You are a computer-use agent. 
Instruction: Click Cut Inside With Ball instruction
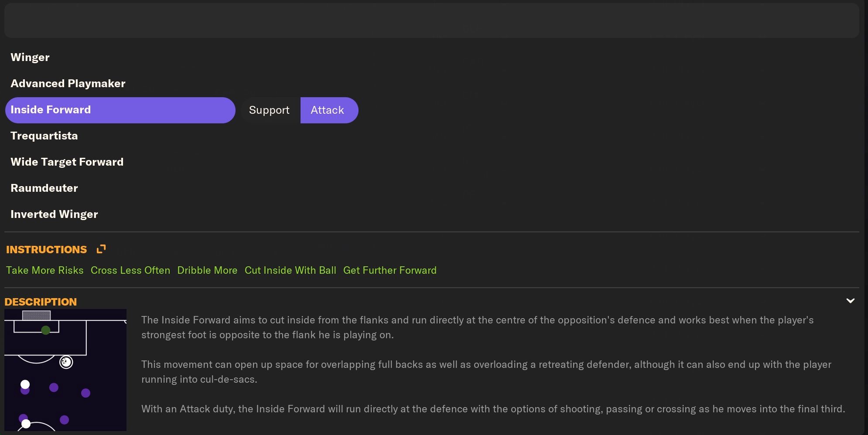290,271
